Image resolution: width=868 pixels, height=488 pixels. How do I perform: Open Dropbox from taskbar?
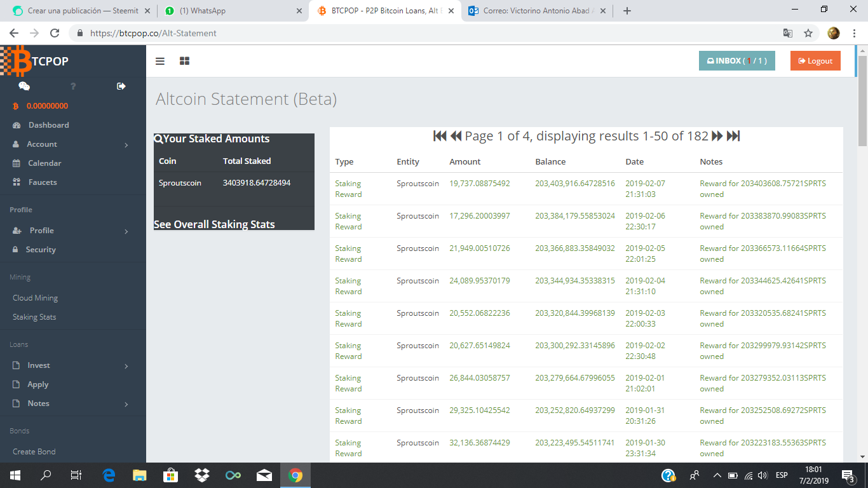tap(202, 475)
